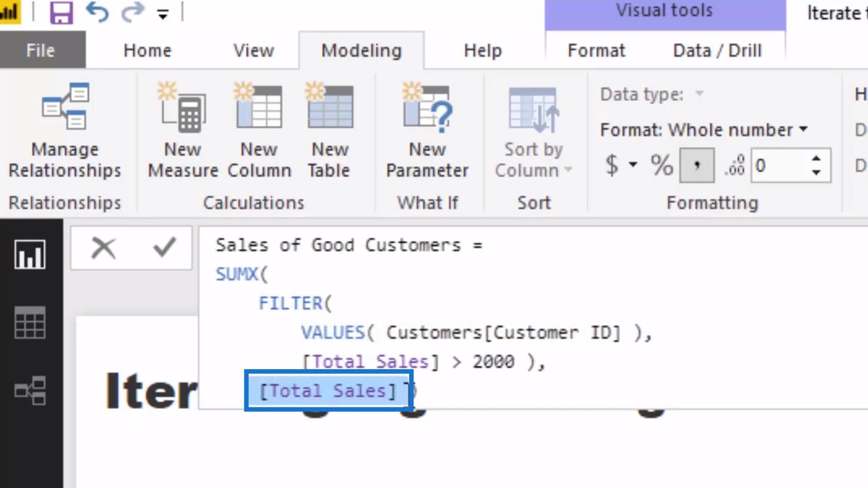This screenshot has width=868, height=488.
Task: Save the report with the floppy icon
Action: pyautogui.click(x=61, y=12)
